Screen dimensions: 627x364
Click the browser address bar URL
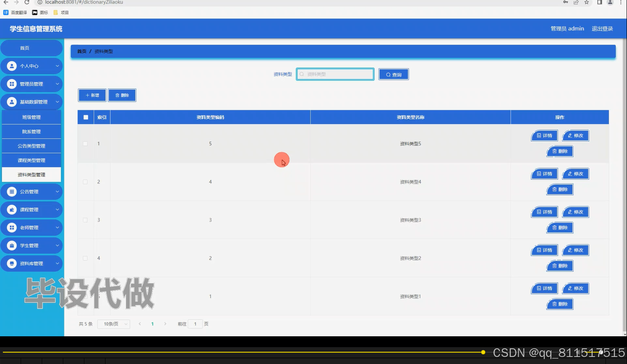[84, 2]
